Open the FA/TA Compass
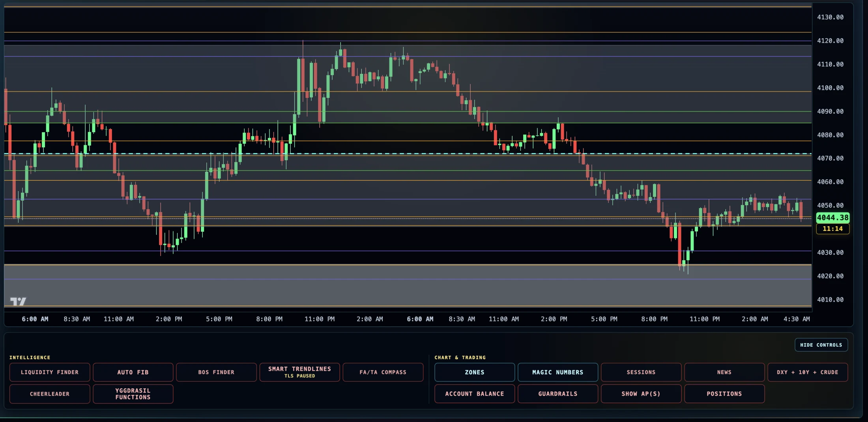This screenshot has height=422, width=868. pos(383,372)
